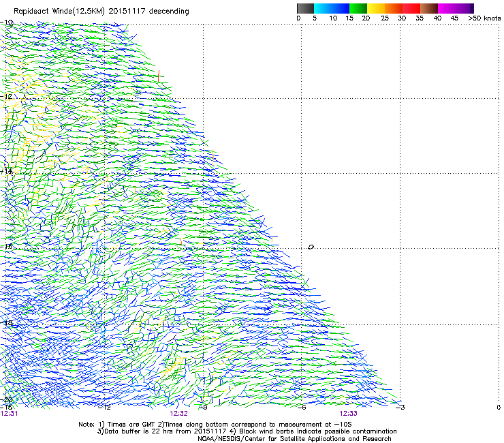Image resolution: width=504 pixels, height=443 pixels.
Task: Click the note 'Black wind barbs indicate possible contamination'
Action: (318, 431)
